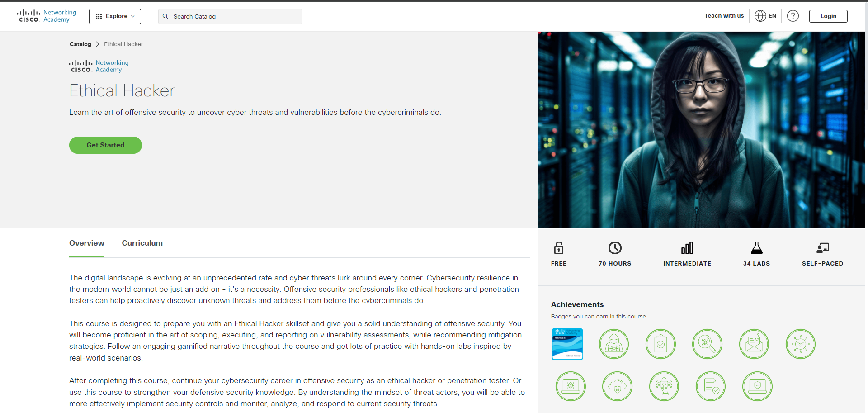Click the help question mark icon

(793, 16)
